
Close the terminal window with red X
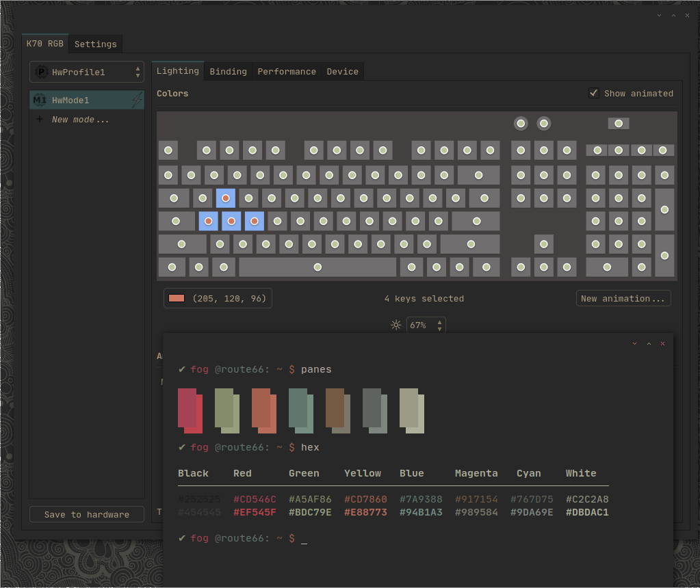tap(662, 343)
